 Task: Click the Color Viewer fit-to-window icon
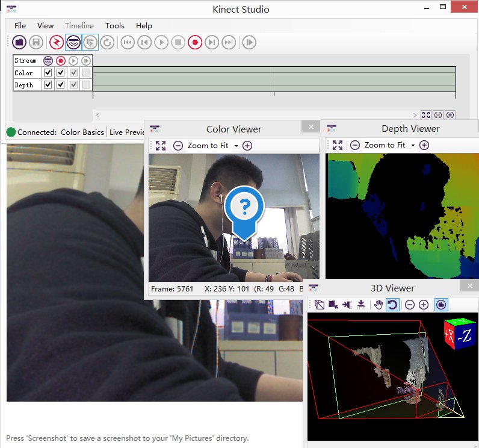[x=161, y=146]
